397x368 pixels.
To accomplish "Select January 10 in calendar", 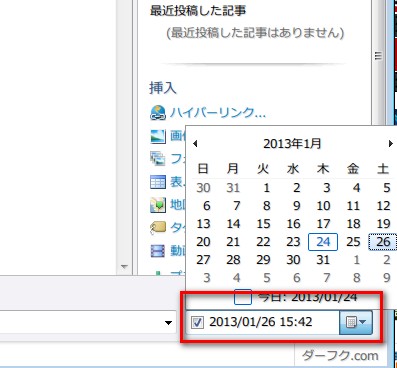I will point(323,206).
